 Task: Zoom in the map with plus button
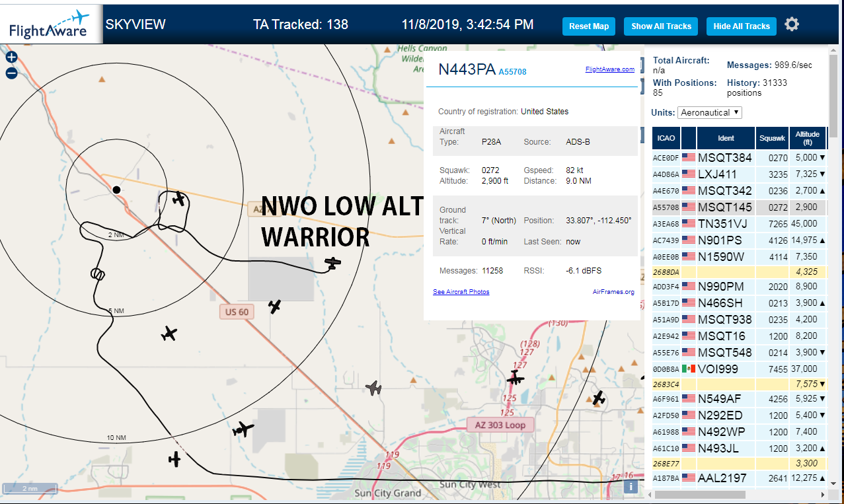11,57
